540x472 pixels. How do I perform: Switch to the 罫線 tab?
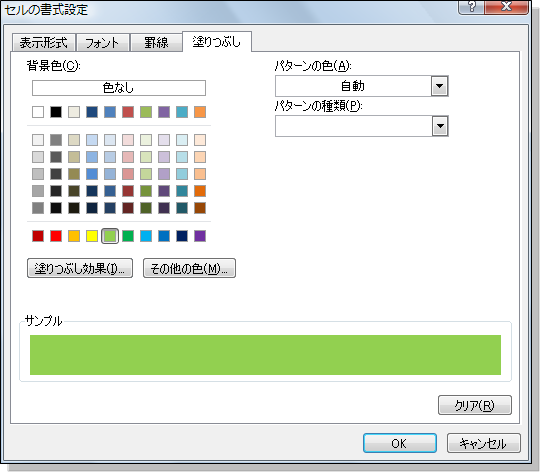pos(156,43)
